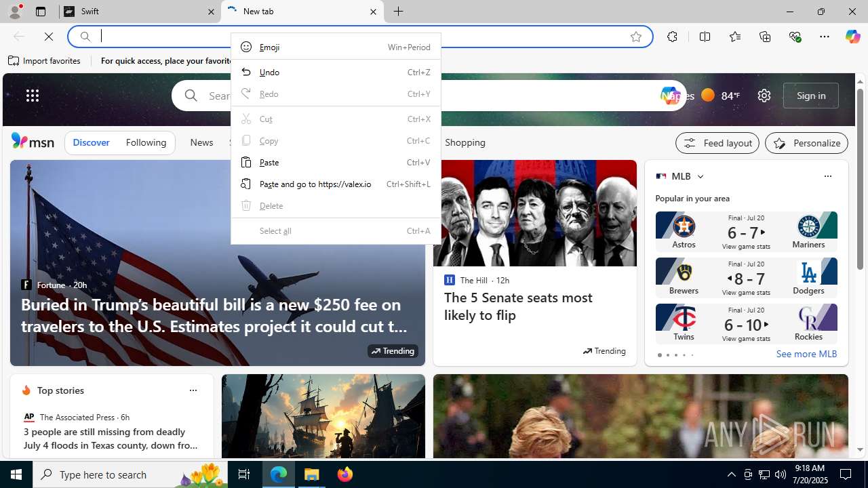Click the MSN logo
Screen dimensions: 868x488
pyautogui.click(x=33, y=141)
